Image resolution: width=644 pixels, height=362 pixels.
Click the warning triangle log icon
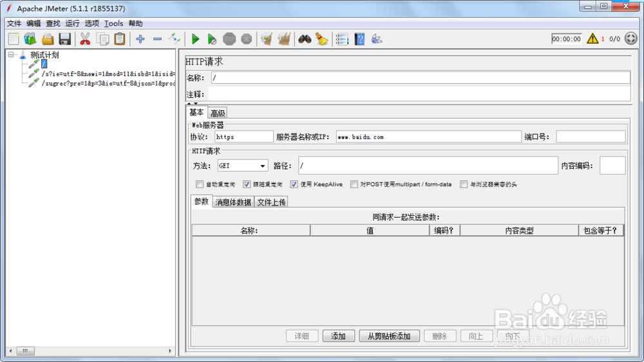592,39
